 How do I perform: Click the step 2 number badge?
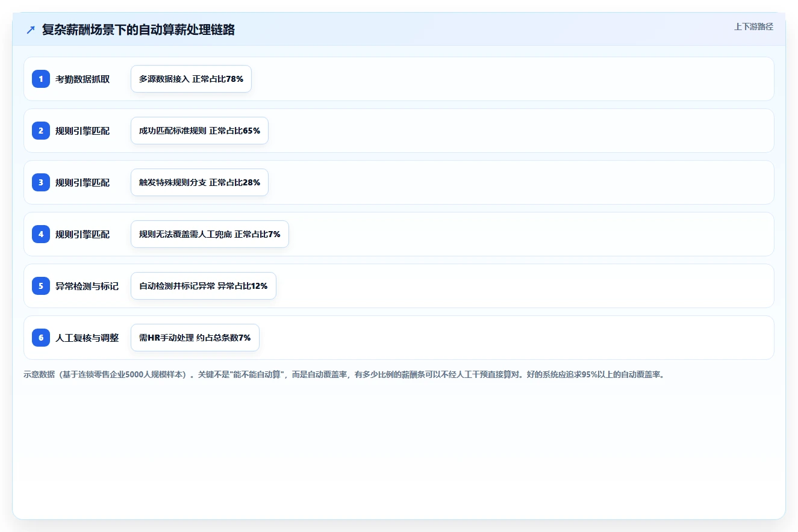[x=41, y=131]
